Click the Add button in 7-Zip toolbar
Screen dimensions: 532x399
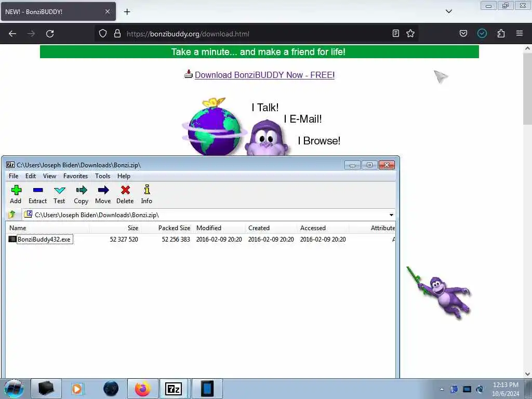[x=16, y=194]
